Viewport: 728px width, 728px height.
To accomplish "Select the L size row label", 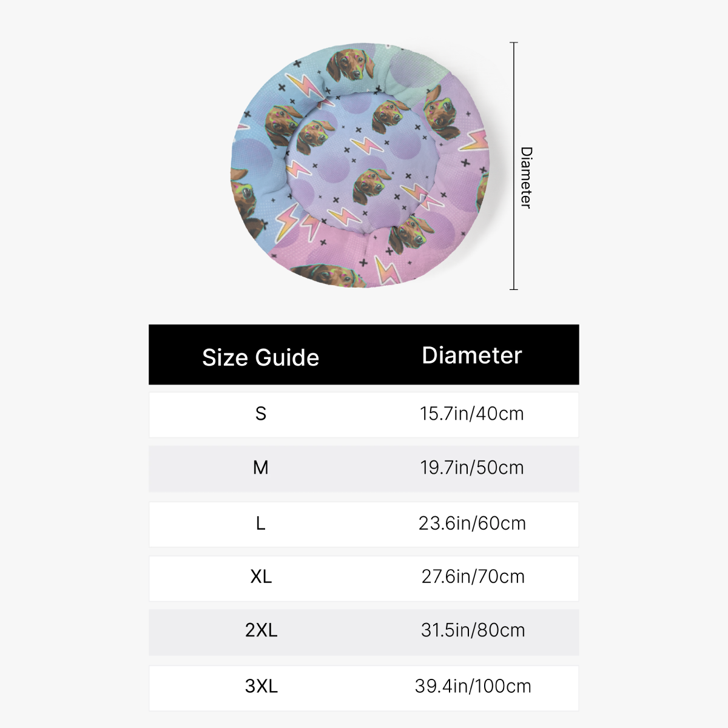I will 261,523.
